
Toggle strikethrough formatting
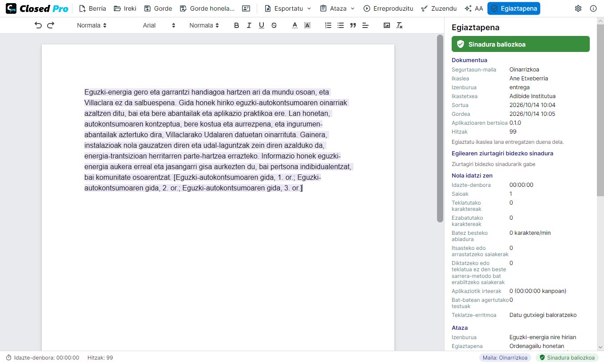pyautogui.click(x=274, y=25)
